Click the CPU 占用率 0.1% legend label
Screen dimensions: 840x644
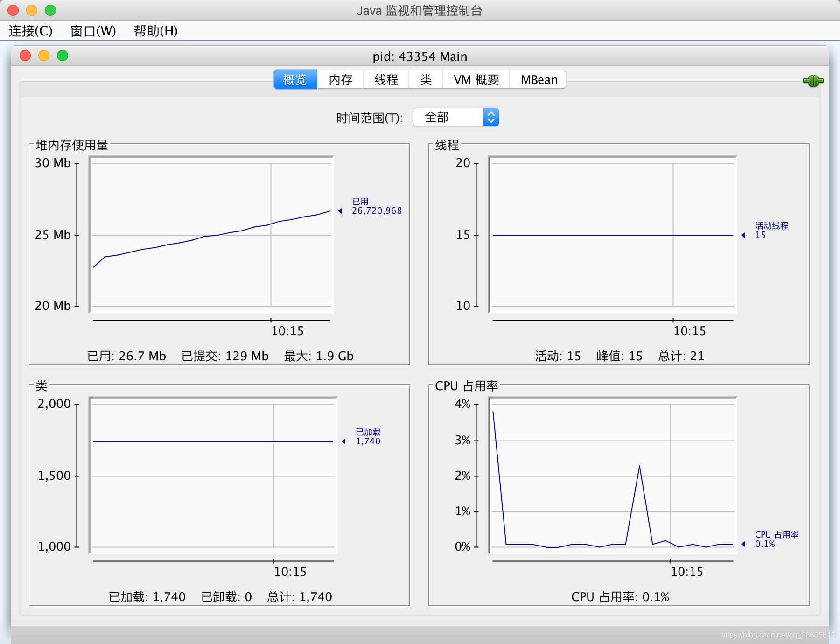tap(777, 539)
